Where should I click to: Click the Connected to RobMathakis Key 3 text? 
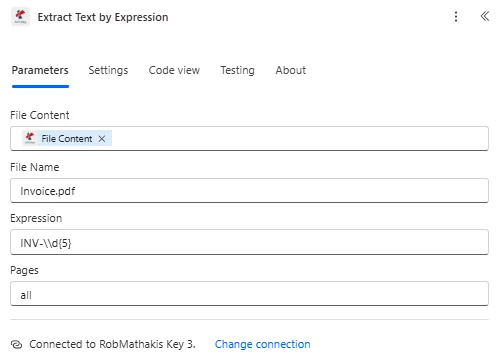[112, 344]
